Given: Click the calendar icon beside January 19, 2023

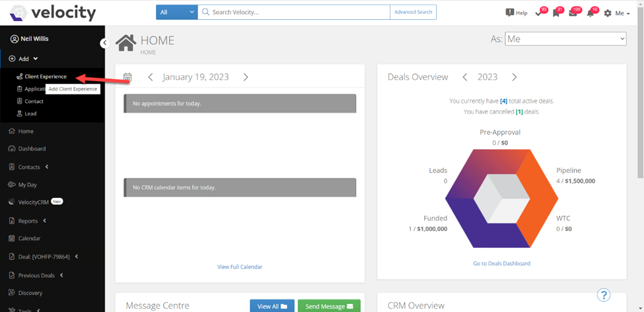Looking at the screenshot, I should (127, 77).
